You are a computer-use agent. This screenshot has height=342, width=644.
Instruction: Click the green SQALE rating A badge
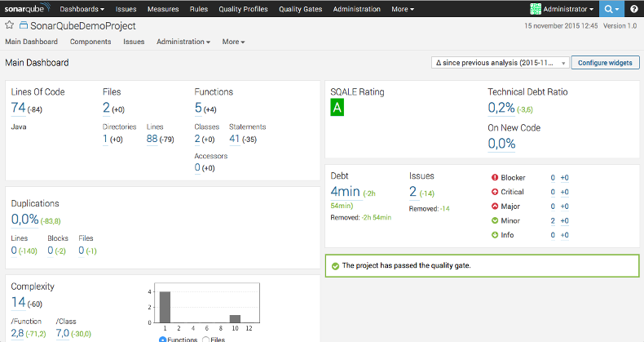(337, 109)
